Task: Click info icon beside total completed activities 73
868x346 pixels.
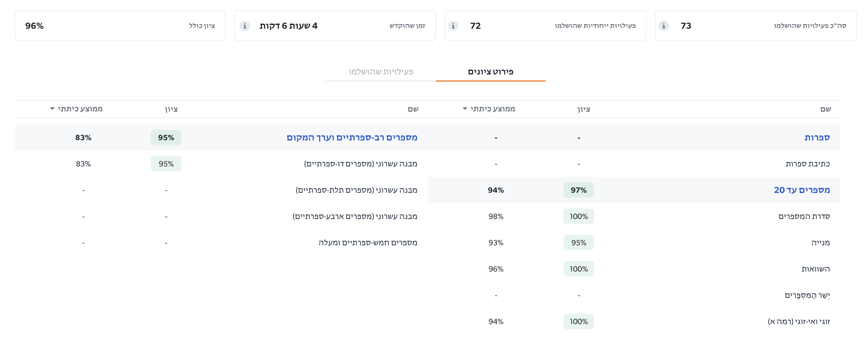Action: [x=663, y=26]
